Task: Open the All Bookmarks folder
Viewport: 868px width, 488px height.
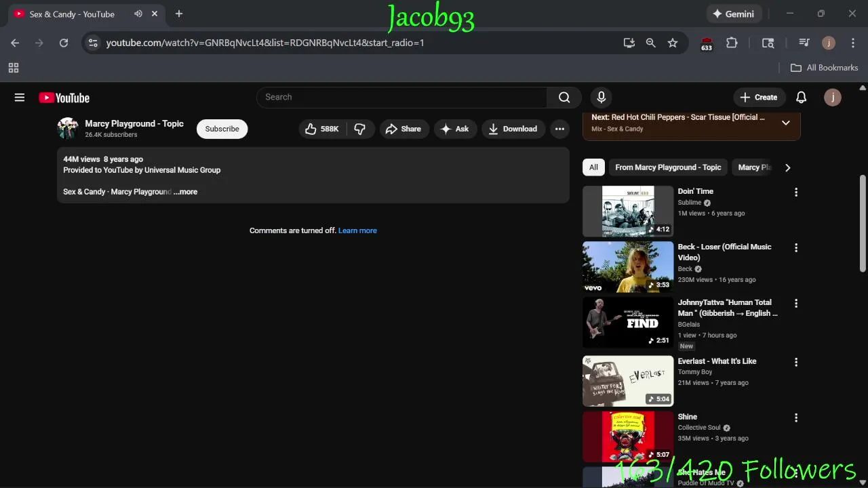Action: point(825,68)
